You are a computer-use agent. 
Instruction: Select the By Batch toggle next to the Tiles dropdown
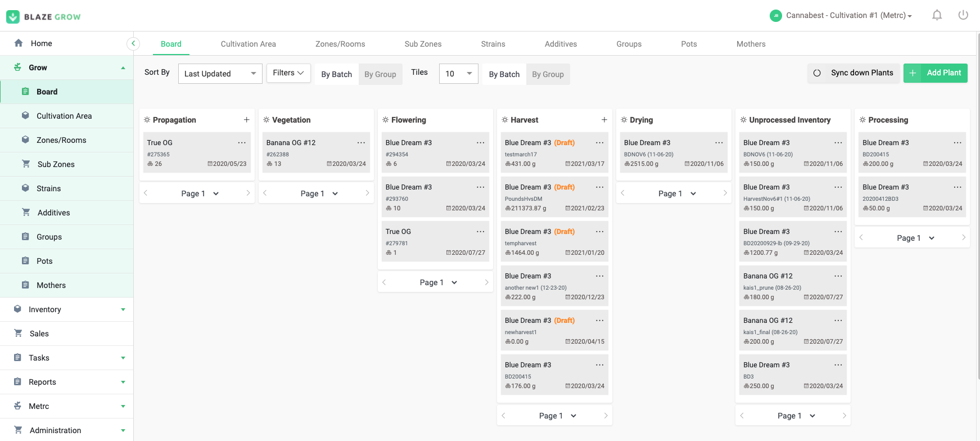coord(504,74)
